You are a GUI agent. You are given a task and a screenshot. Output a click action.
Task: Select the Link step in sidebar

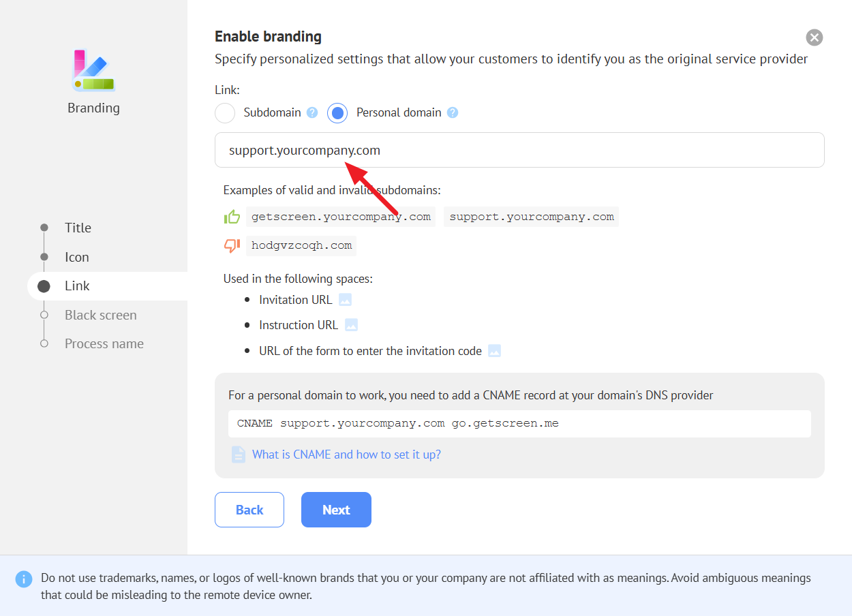(77, 286)
